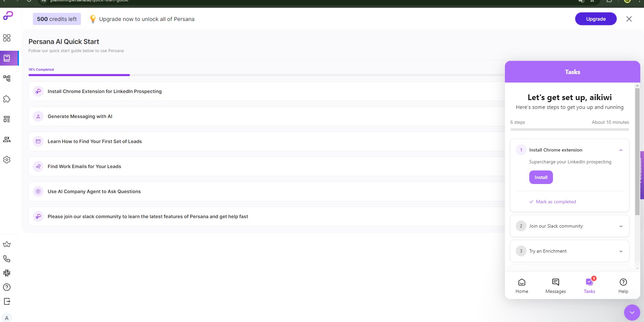Click the Tasks panel scrollbar
Viewport: 644px width, 322px height.
click(637, 152)
